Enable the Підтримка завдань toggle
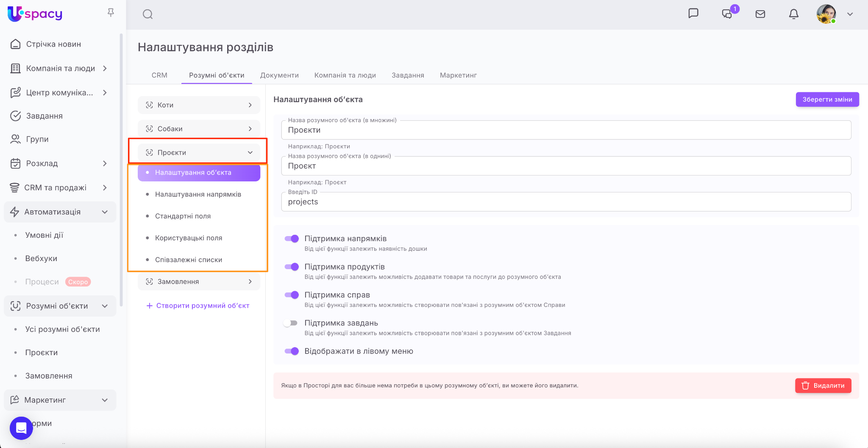Image resolution: width=868 pixels, height=448 pixels. (291, 323)
